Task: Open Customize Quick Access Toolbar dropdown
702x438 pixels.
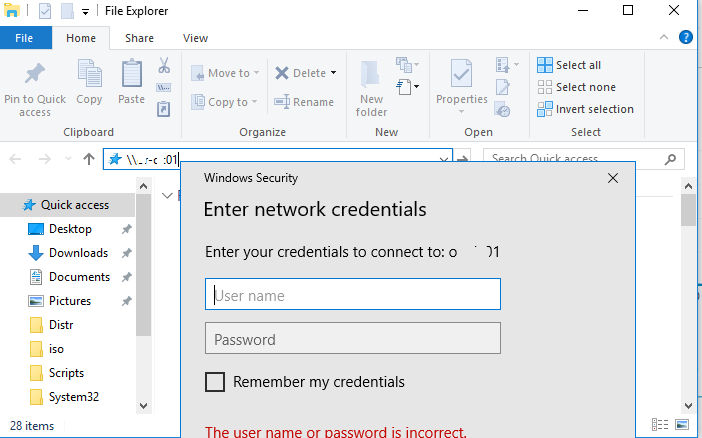Action: [x=85, y=12]
